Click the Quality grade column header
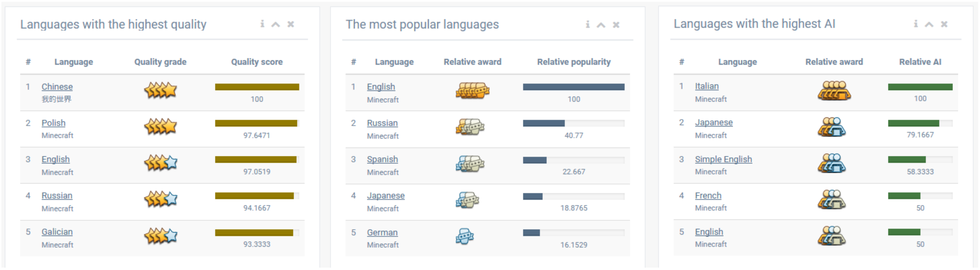 point(160,62)
